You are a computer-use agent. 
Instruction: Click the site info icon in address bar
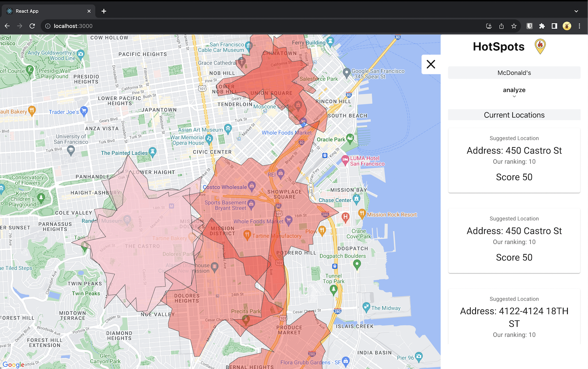[x=48, y=26]
